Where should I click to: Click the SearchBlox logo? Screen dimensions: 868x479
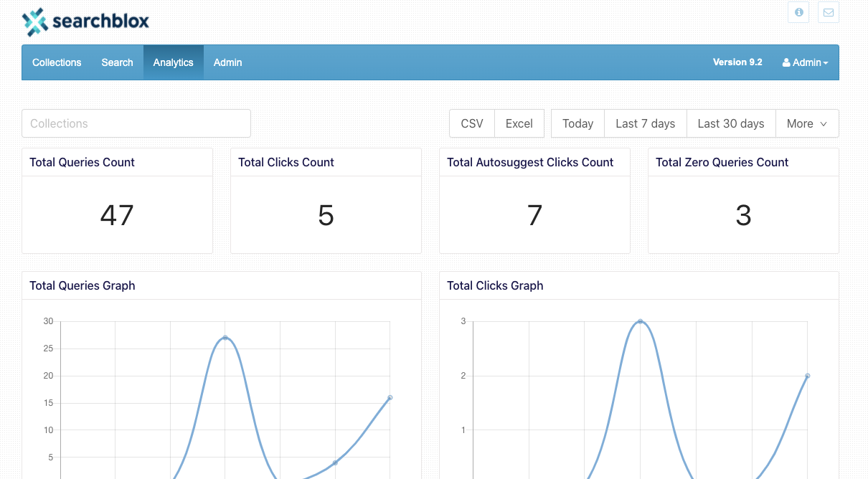(x=85, y=22)
